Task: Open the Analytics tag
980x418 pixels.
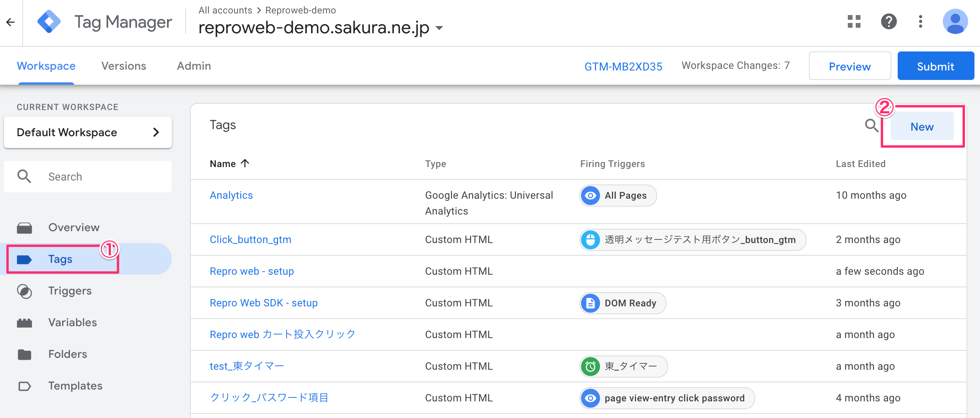Action: pos(231,195)
